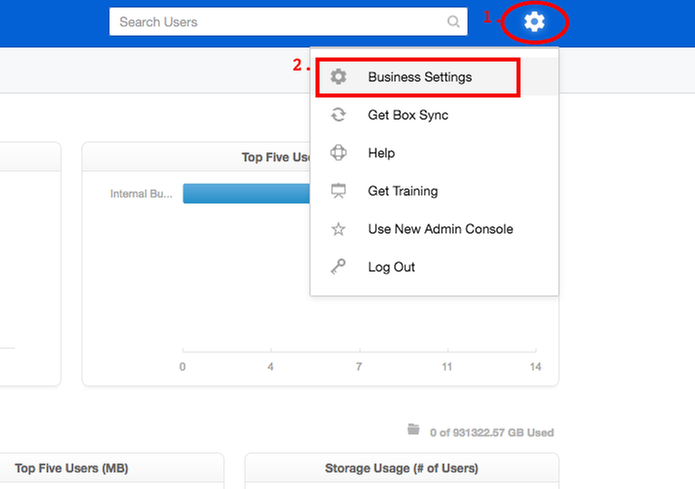
Task: Click the Business Settings gear icon
Action: (x=338, y=77)
